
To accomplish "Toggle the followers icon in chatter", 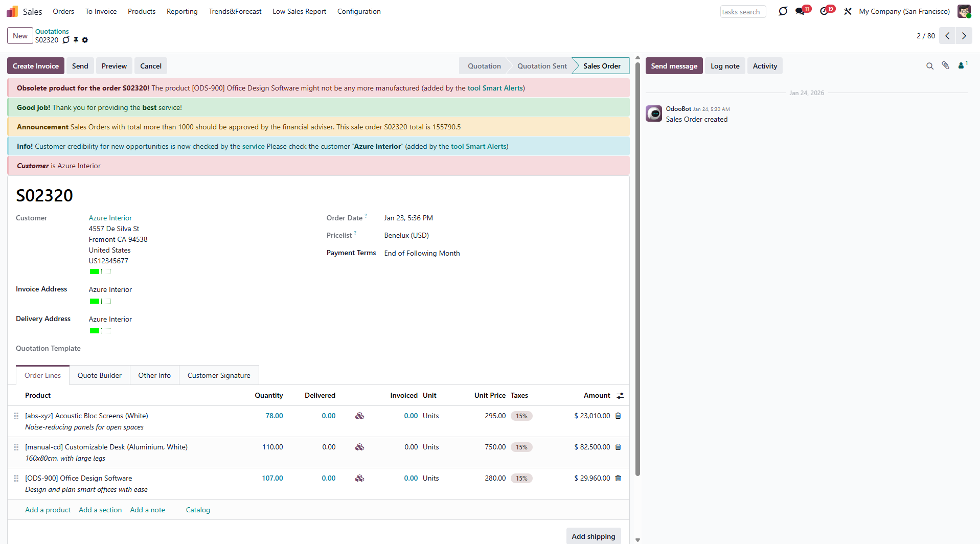I will tap(962, 65).
